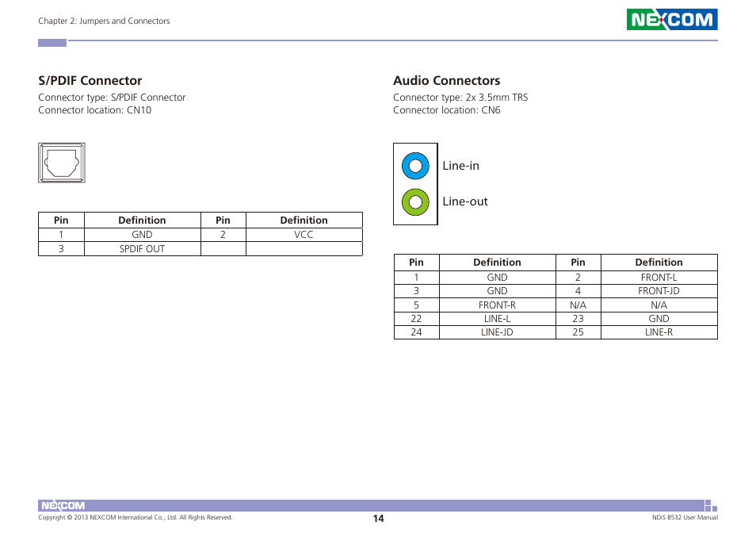756x533 pixels.
Task: Click the Chapter 2: Jumpers and Connectors header
Action: (104, 21)
